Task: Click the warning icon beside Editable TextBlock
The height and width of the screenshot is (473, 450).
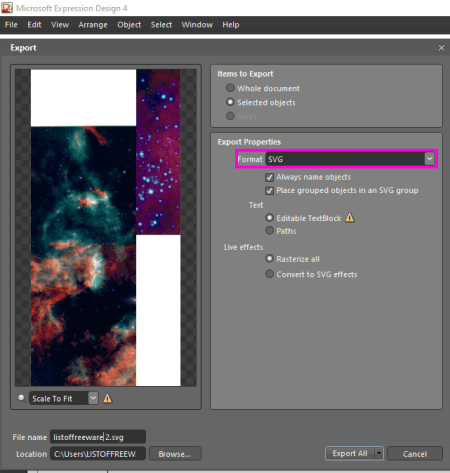Action: click(x=349, y=218)
